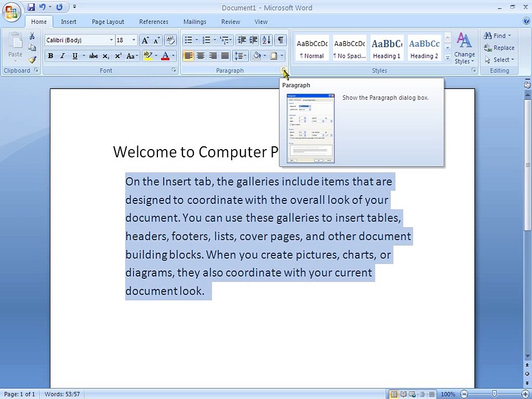This screenshot has width=532, height=399.
Task: Copy the selected text
Action: click(32, 48)
